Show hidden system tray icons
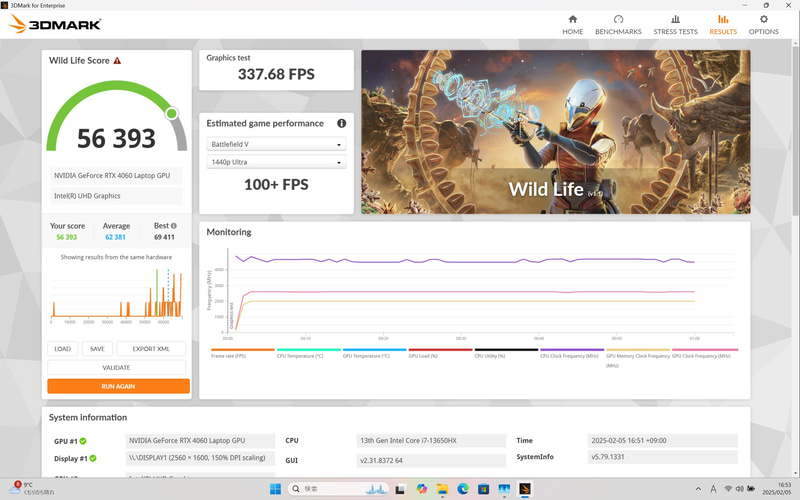The width and height of the screenshot is (800, 500). tap(698, 489)
